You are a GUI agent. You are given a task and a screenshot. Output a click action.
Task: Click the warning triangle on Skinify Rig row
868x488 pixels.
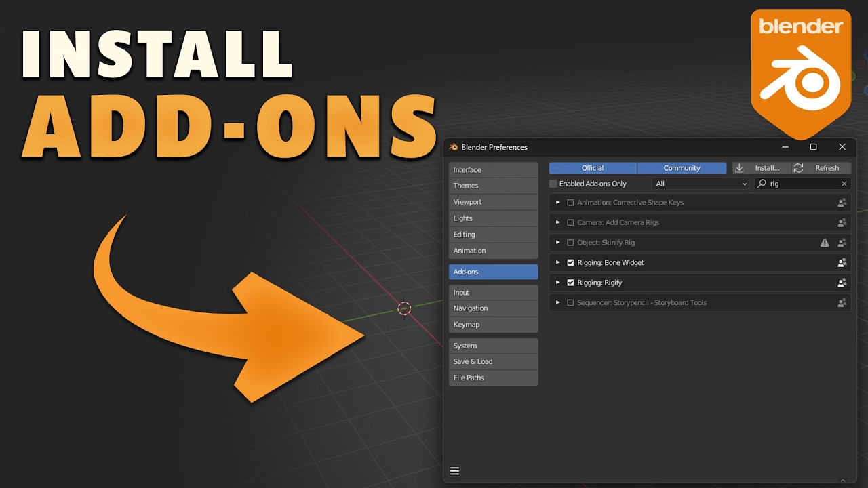[825, 243]
